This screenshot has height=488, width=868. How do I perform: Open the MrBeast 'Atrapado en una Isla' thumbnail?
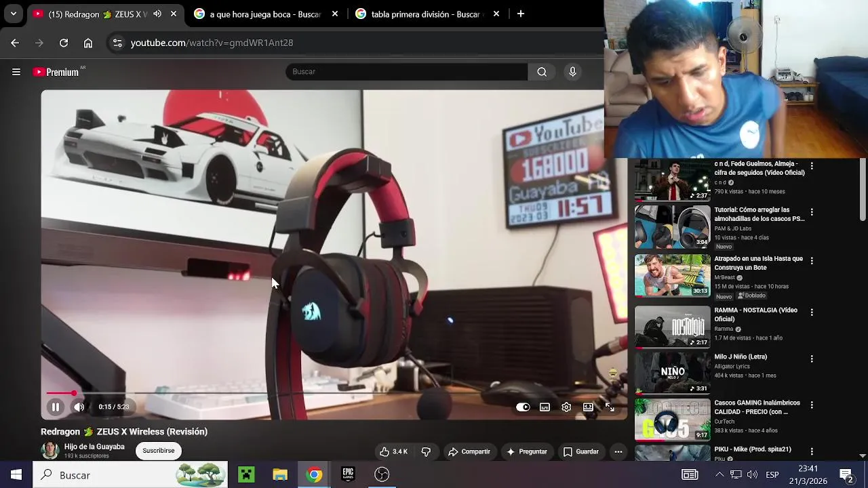672,275
